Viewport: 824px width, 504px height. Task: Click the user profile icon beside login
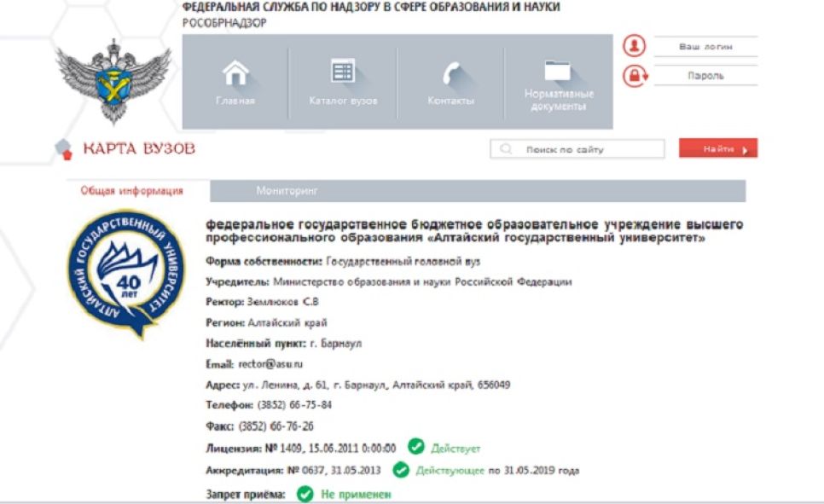click(x=635, y=46)
